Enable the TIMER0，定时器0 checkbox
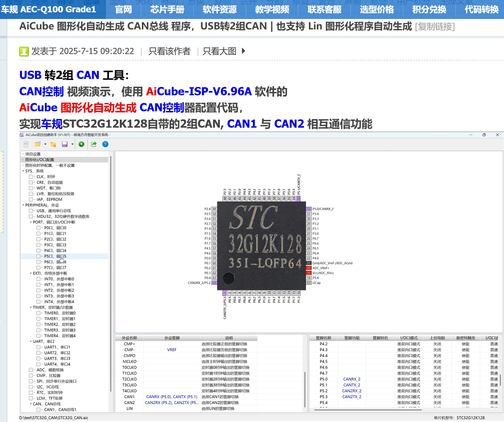Screen dimensions: 504x422 click(x=38, y=313)
